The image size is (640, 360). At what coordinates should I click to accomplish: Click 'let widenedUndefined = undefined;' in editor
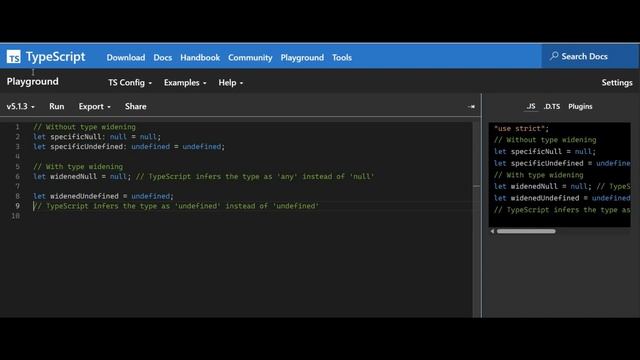tap(103, 196)
